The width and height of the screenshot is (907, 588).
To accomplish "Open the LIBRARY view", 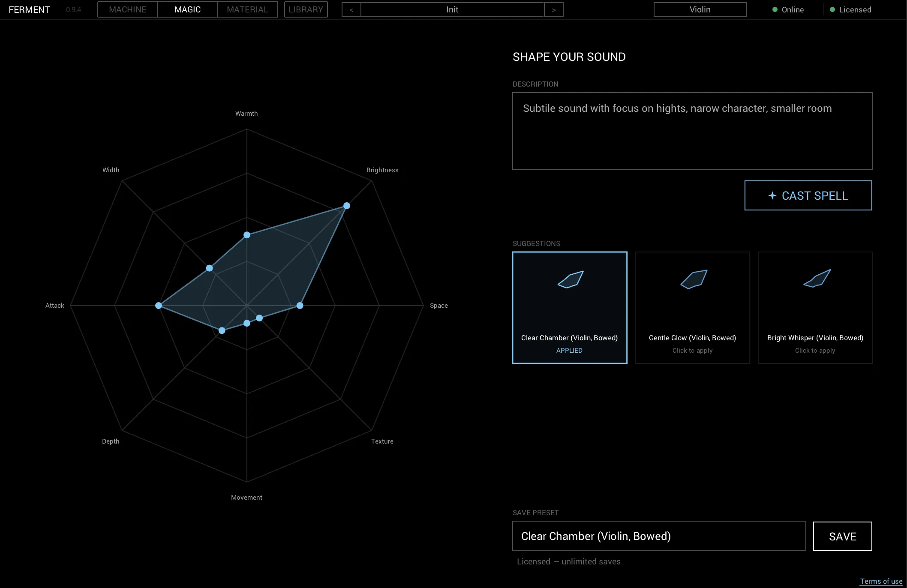I will [x=306, y=9].
